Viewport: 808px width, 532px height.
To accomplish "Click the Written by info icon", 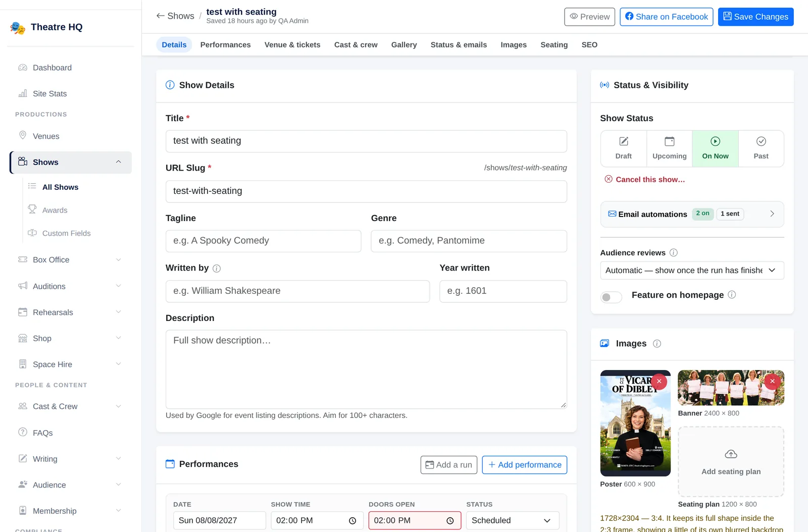I will click(x=217, y=269).
